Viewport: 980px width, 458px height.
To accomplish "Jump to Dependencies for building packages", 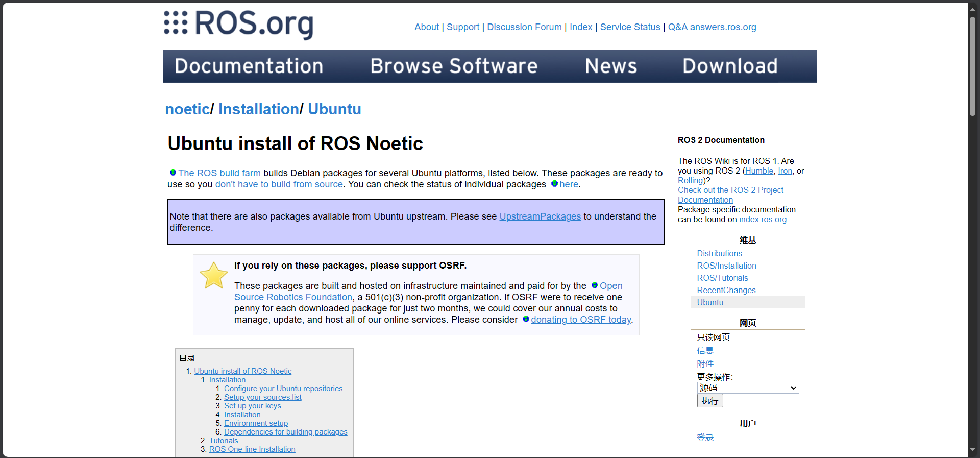I will pyautogui.click(x=286, y=432).
